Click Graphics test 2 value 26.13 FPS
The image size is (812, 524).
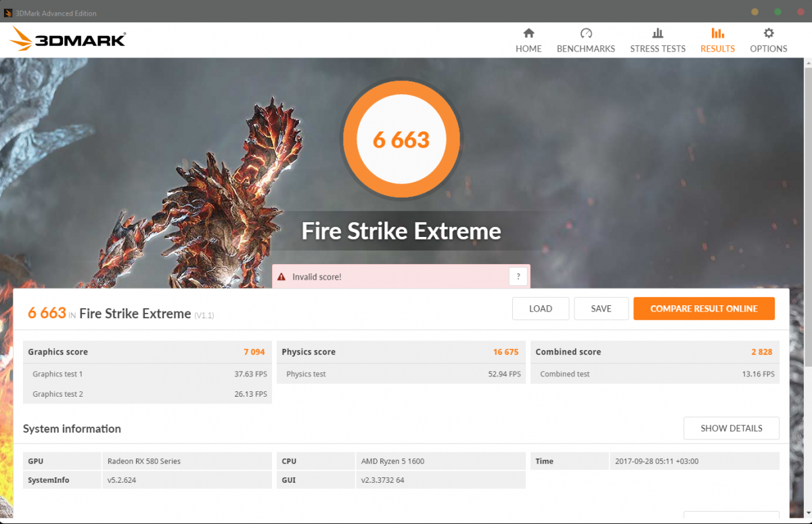[x=251, y=394]
